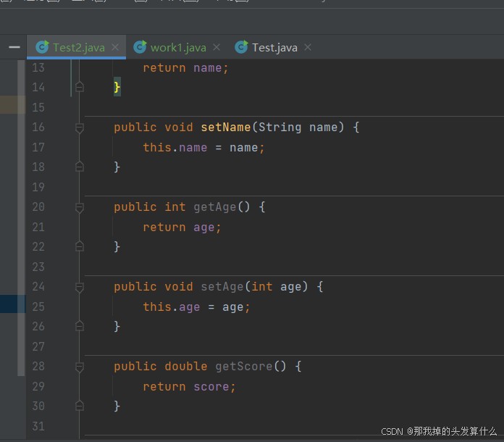Place cursor on setName method name
The height and width of the screenshot is (442, 504).
point(226,128)
